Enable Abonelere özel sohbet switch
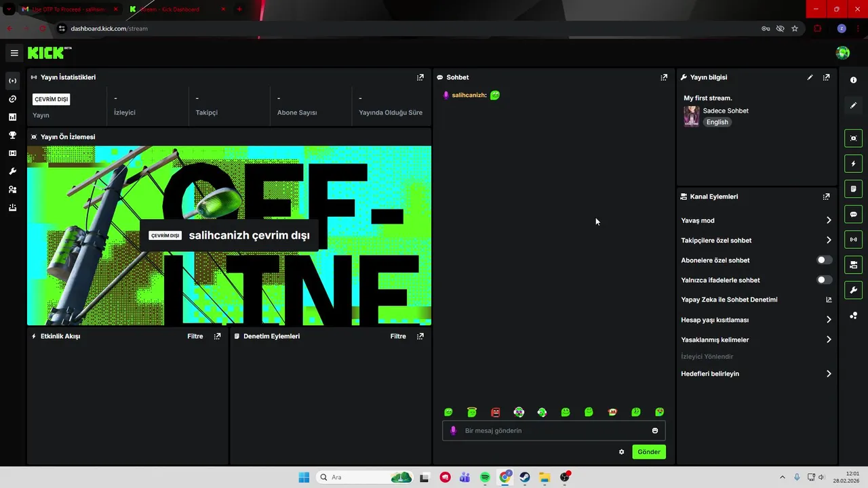This screenshot has height=488, width=868. (824, 260)
